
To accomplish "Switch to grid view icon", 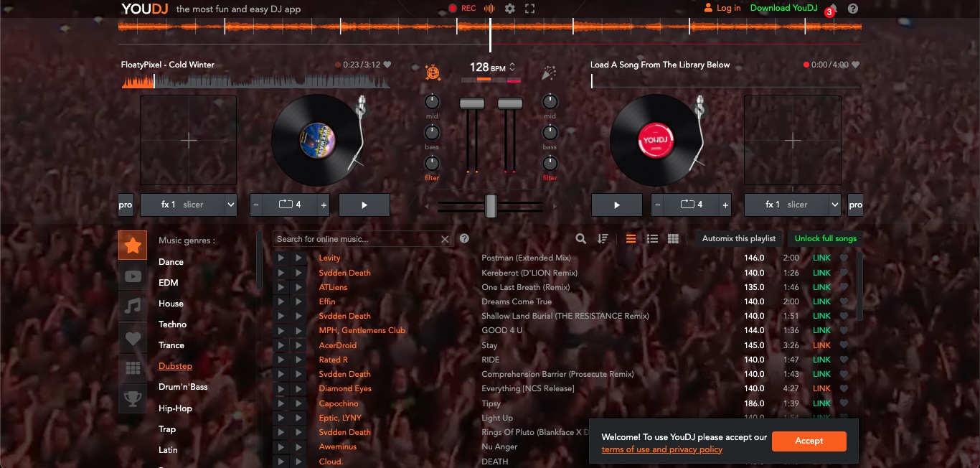I will point(673,239).
